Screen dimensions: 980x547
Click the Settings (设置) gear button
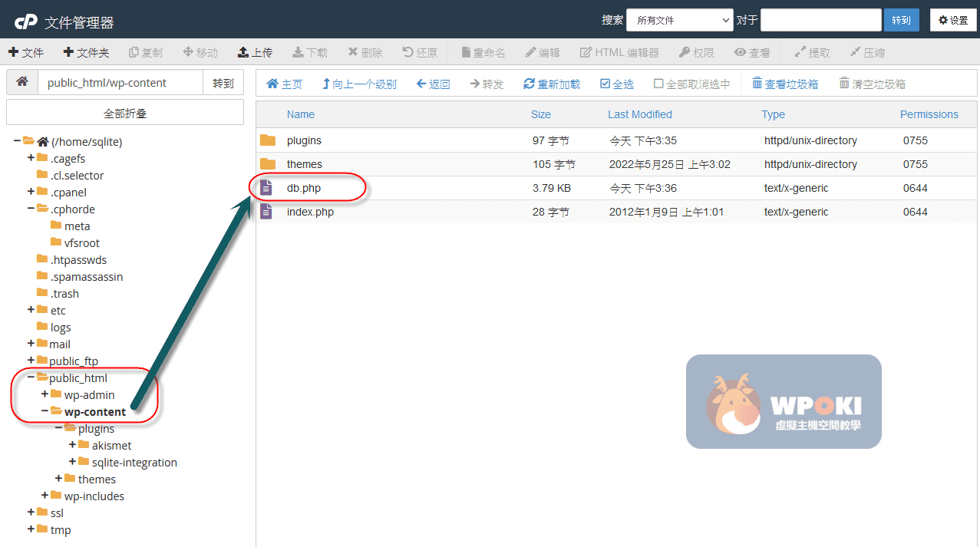(953, 20)
